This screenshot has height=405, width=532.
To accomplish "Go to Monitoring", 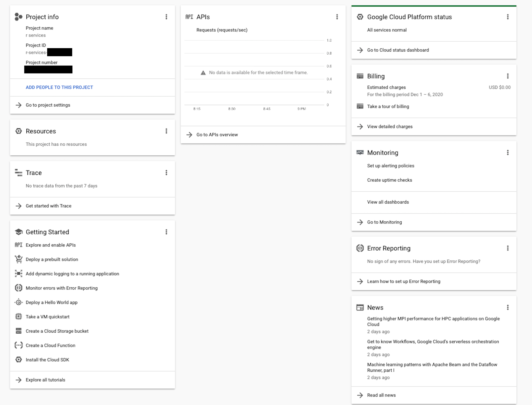I will (x=385, y=222).
